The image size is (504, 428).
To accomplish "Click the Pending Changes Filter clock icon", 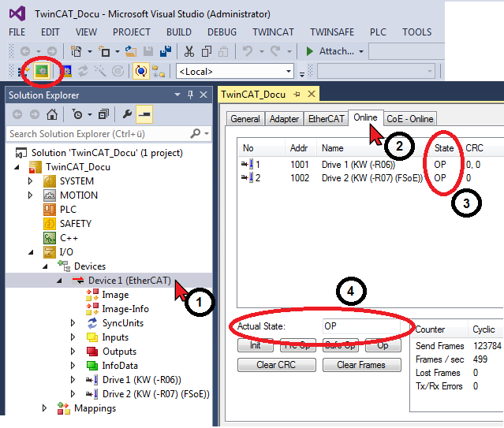I will [x=77, y=114].
